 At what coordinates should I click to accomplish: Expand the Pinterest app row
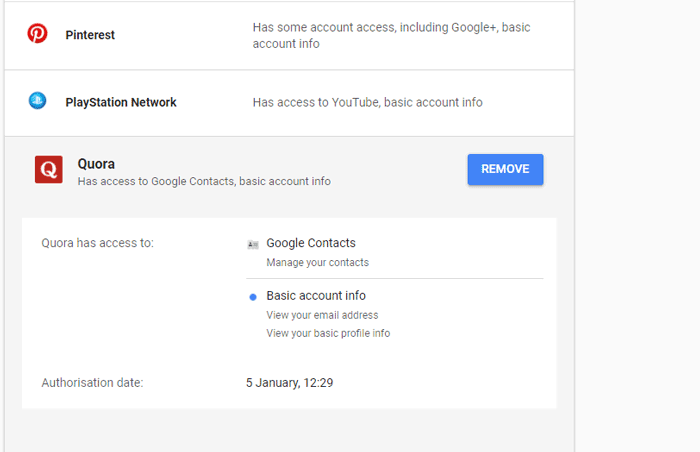tap(289, 35)
